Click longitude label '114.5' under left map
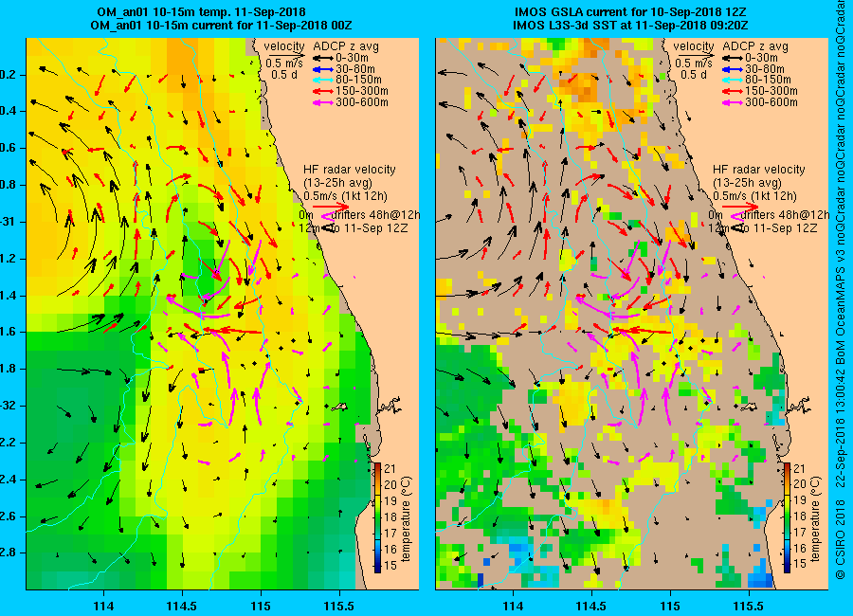Screen dimensions: 853x616 click(x=182, y=607)
